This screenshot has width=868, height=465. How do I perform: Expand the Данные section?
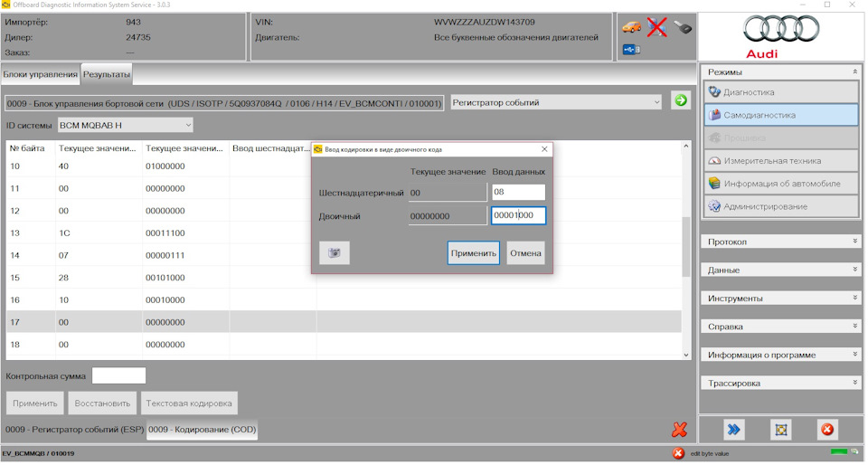(781, 270)
